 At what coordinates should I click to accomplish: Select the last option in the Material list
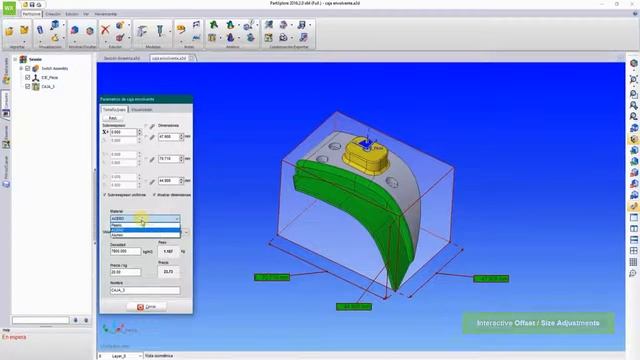(145, 235)
